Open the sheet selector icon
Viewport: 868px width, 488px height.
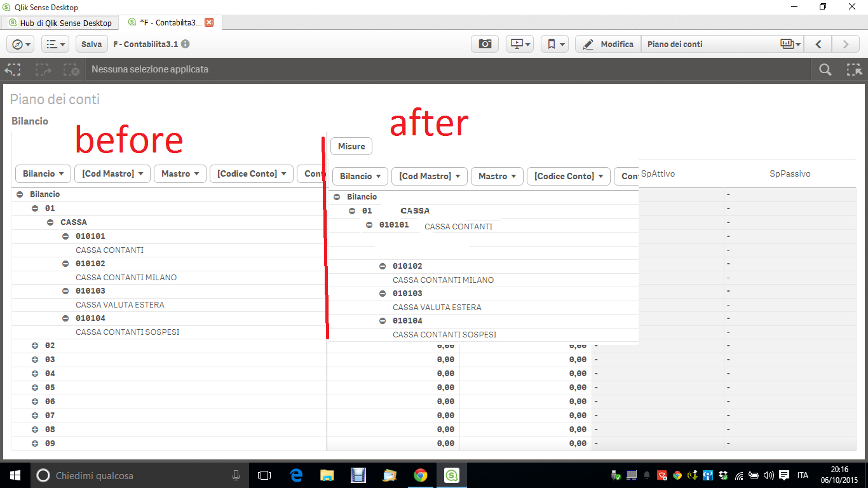pos(789,44)
